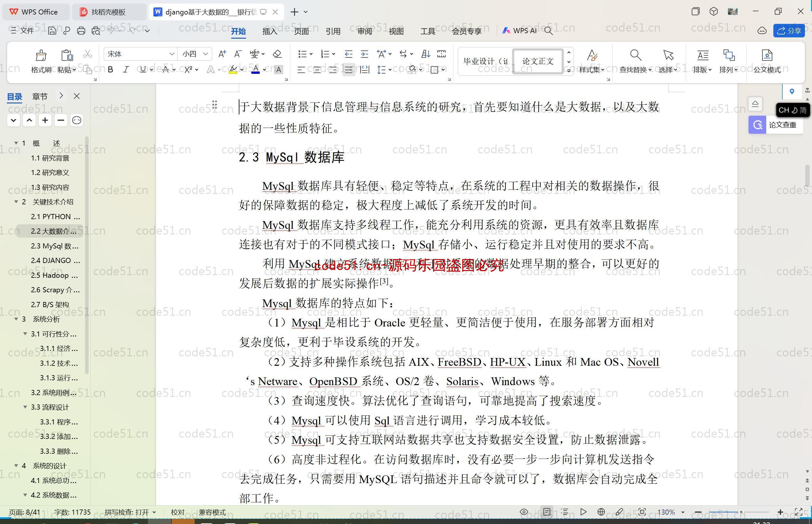
Task: Click the italic formatting icon
Action: pyautogui.click(x=126, y=70)
